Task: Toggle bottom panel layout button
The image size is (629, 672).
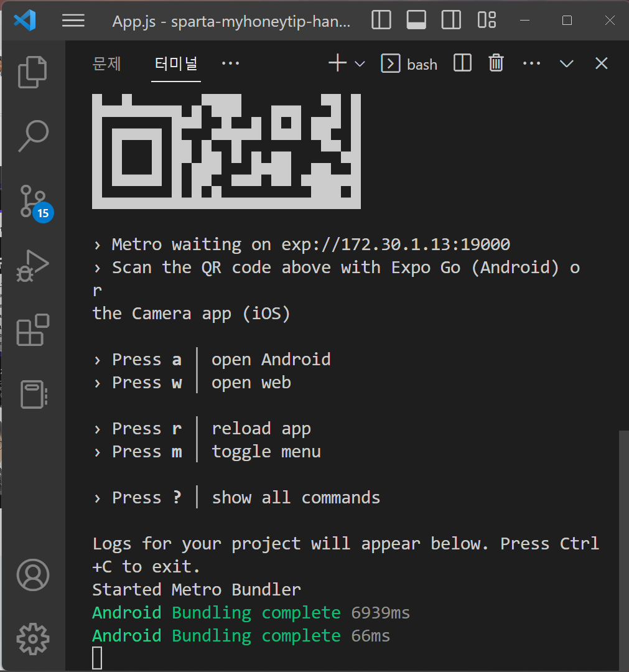Action: pos(416,20)
